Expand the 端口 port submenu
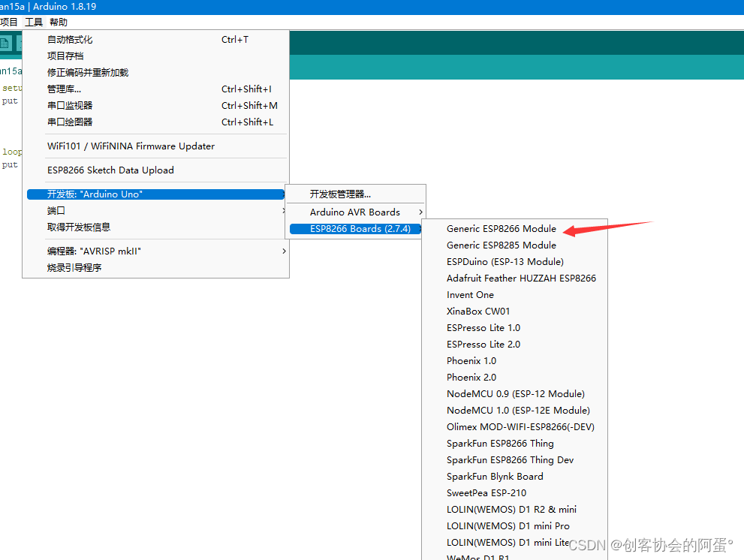 [x=155, y=211]
